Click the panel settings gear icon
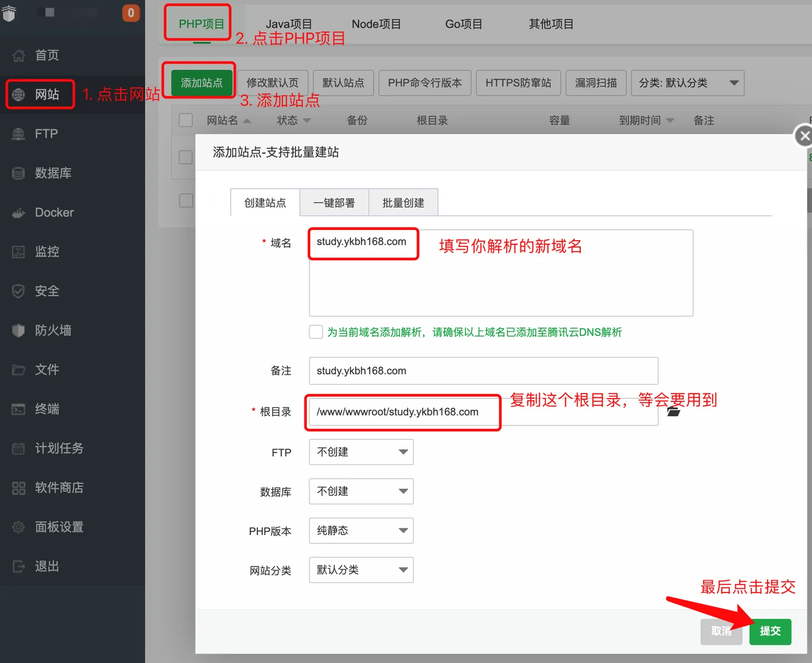 (19, 527)
